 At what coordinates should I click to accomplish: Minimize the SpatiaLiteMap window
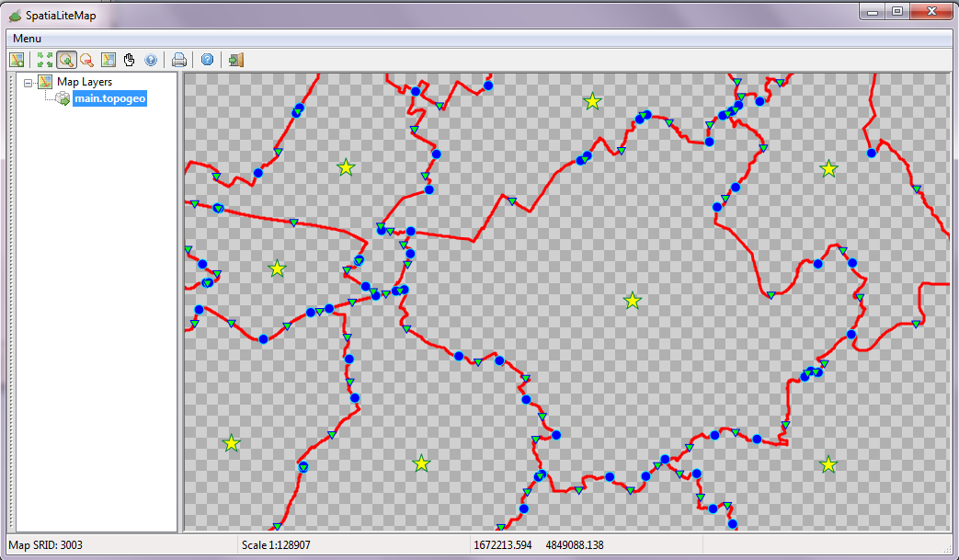873,12
